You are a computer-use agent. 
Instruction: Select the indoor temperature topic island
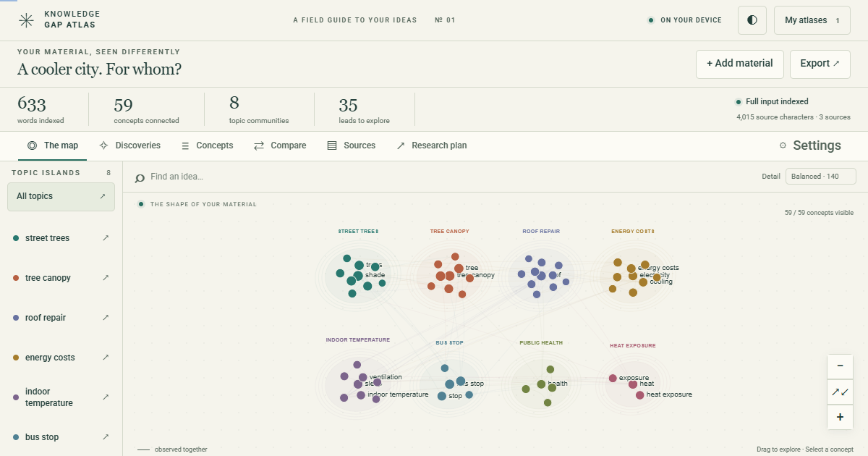click(61, 397)
